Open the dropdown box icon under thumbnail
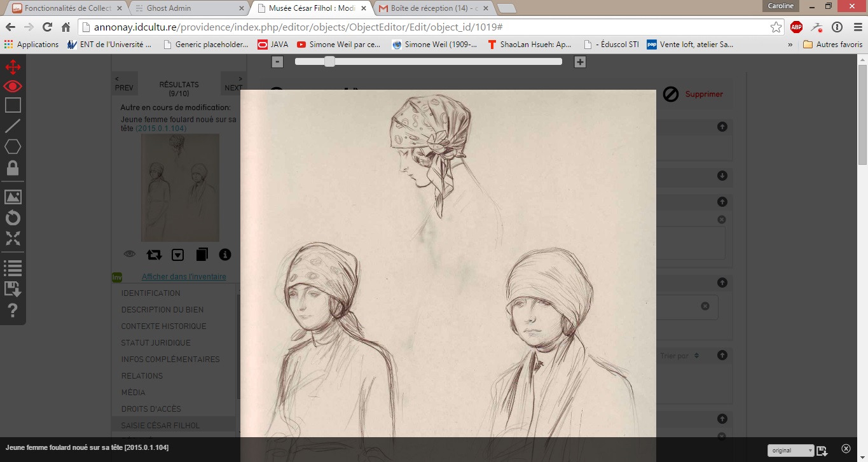Image resolution: width=868 pixels, height=462 pixels. coord(178,255)
